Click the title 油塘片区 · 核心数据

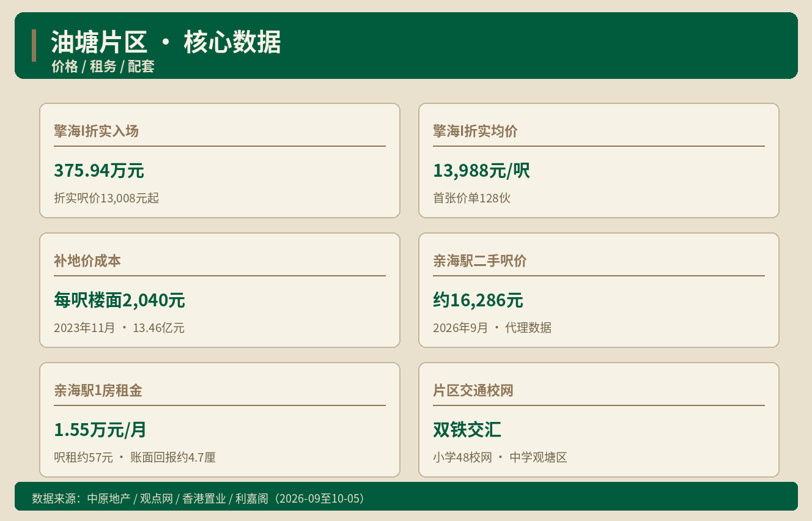point(166,43)
